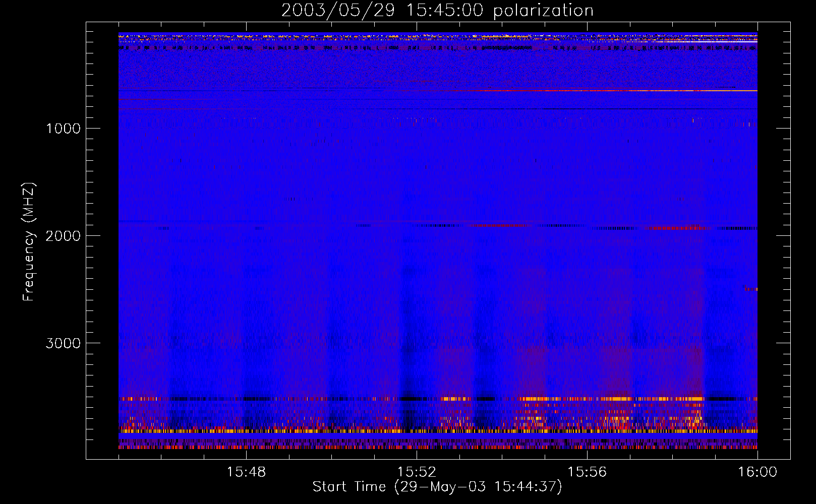The image size is (816, 504).
Task: Click the '15:56' time axis label
Action: coord(587,472)
